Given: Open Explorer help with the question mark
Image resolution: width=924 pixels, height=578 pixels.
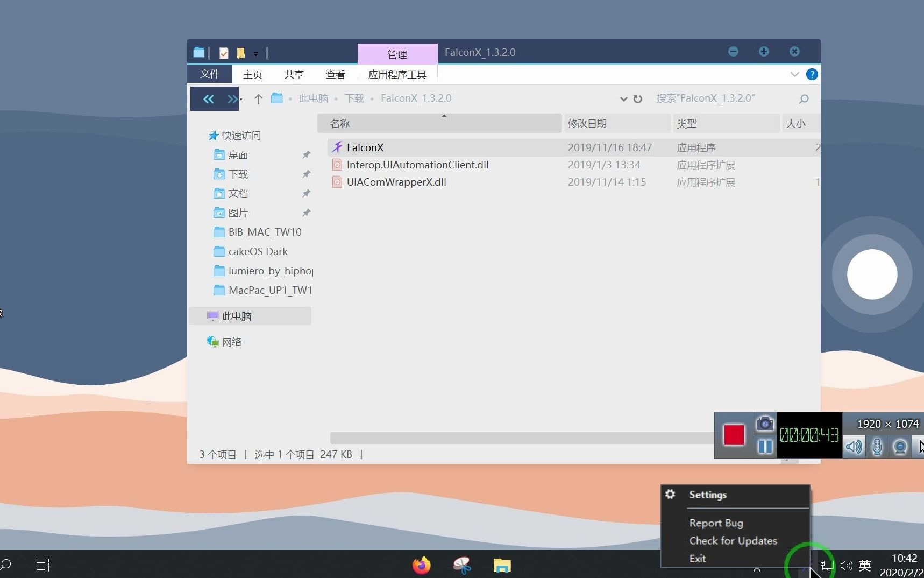Looking at the screenshot, I should [812, 74].
